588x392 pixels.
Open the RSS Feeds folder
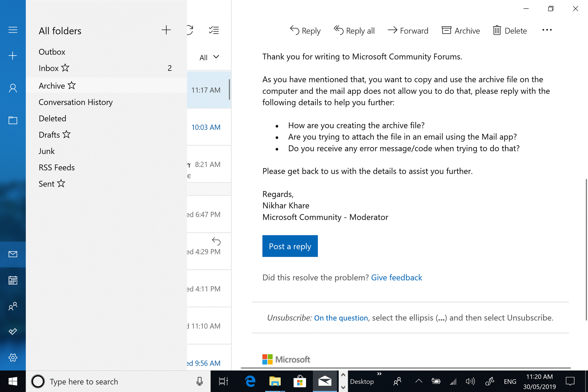pos(106,167)
